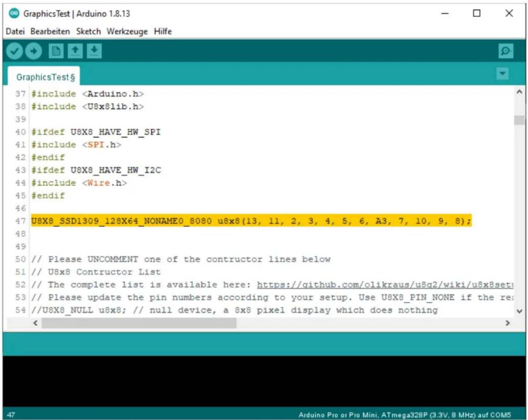
Task: Click the 'Please UNCOMMENT one' comment line
Action: pyautogui.click(x=181, y=259)
